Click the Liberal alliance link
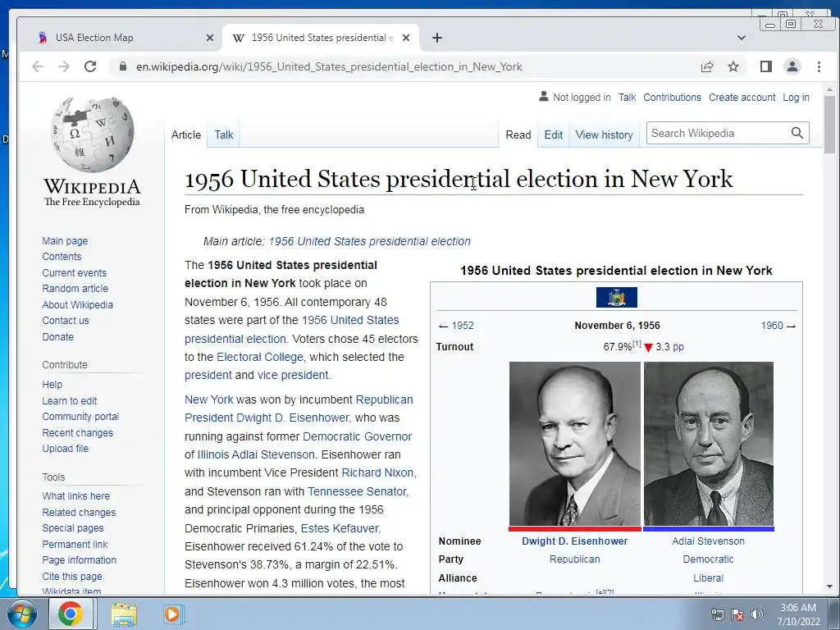Screen dimensions: 840x630 point(708,578)
